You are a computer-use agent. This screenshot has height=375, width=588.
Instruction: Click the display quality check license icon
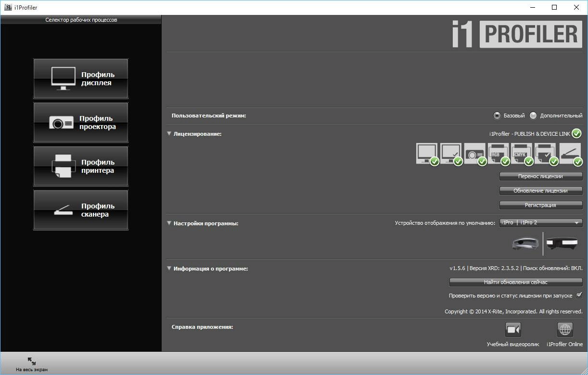pyautogui.click(x=451, y=154)
